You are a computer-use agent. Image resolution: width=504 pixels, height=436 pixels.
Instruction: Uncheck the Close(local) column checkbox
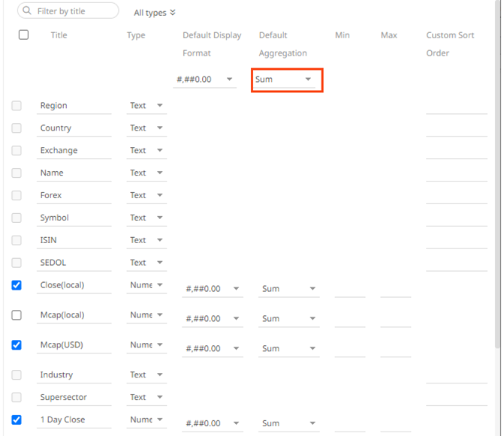[17, 285]
